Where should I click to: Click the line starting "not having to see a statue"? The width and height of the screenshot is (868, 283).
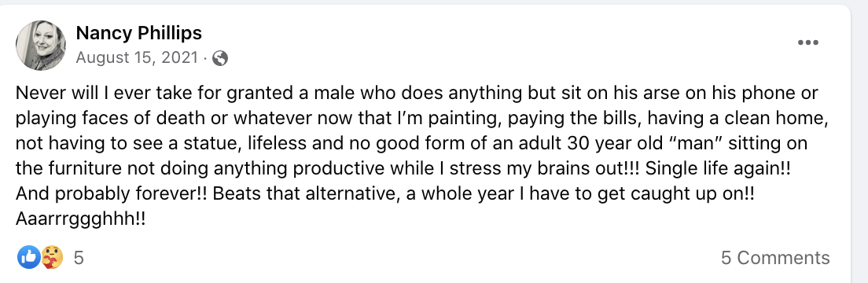[411, 143]
